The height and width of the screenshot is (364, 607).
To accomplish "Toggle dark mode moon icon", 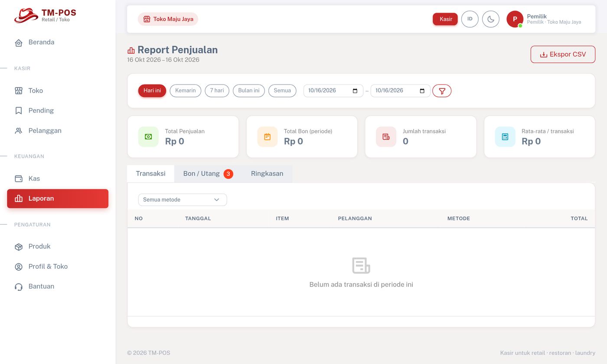I will click(491, 19).
